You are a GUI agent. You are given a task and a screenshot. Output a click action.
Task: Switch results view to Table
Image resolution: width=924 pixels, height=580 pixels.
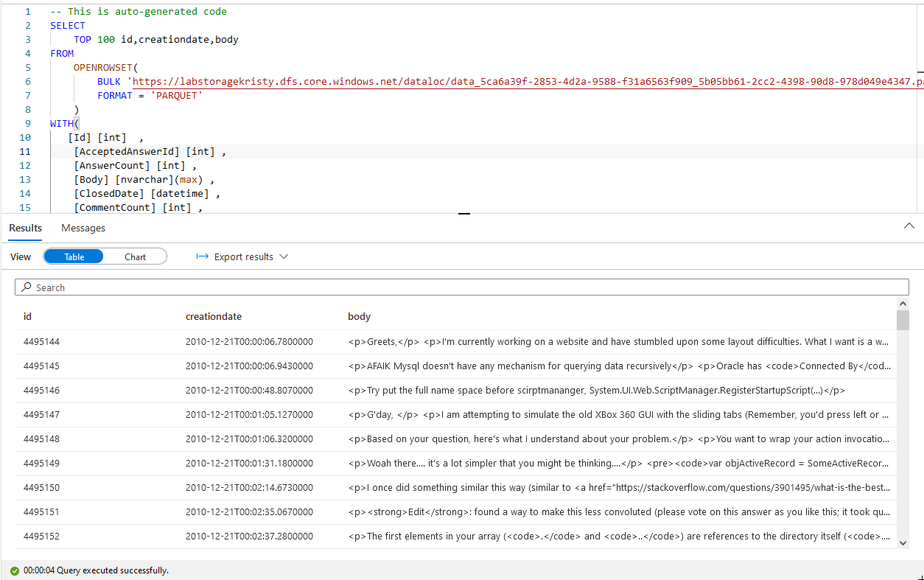coord(74,256)
